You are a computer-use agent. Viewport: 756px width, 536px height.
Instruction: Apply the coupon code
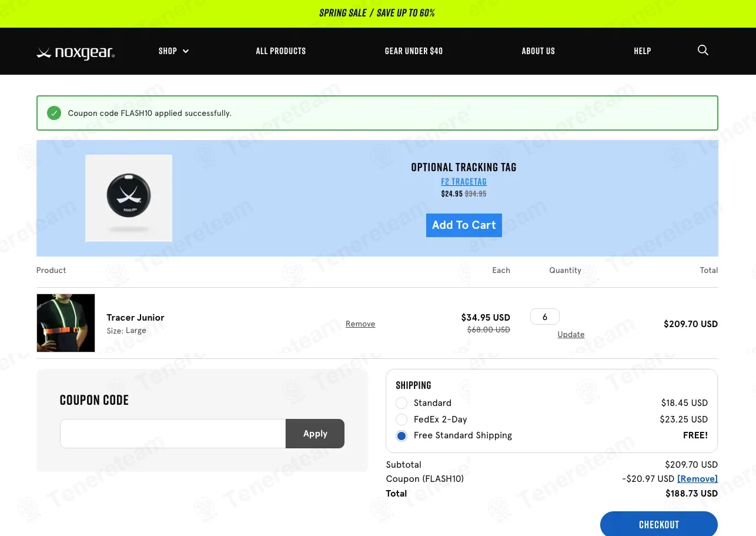315,434
